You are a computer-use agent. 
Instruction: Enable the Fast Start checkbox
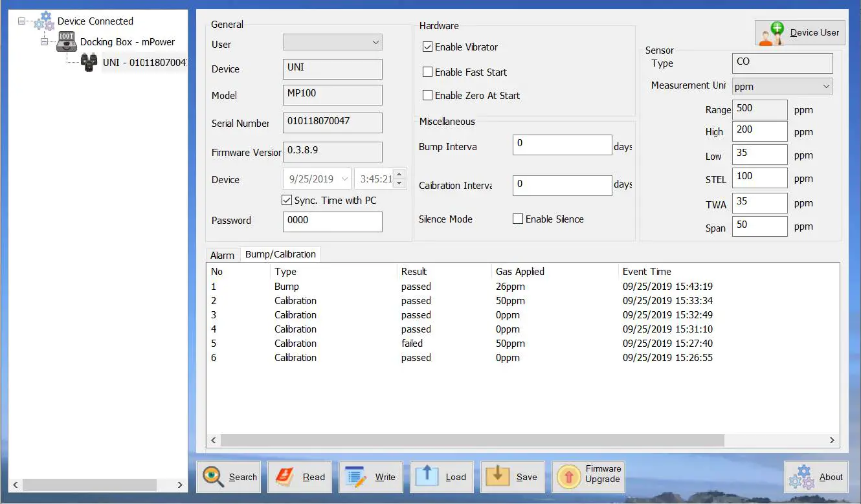point(427,72)
